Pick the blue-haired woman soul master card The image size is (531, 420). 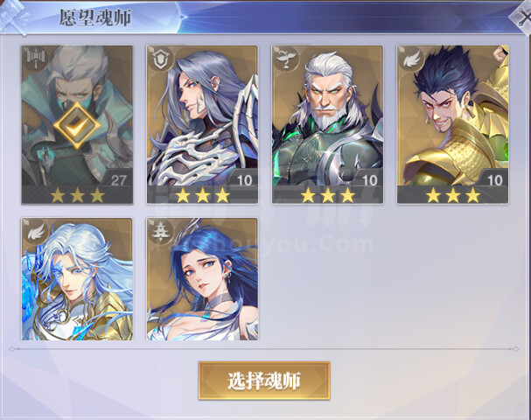(x=202, y=279)
